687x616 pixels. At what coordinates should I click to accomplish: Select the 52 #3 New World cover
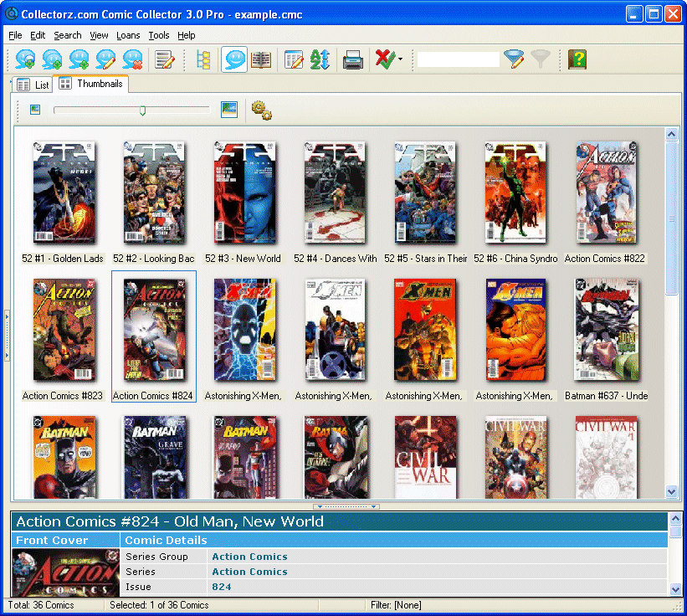point(244,192)
